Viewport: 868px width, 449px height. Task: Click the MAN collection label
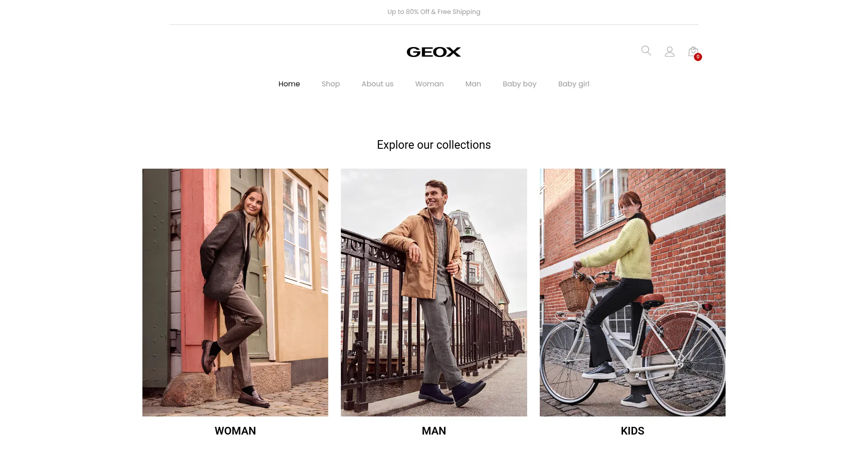tap(434, 431)
